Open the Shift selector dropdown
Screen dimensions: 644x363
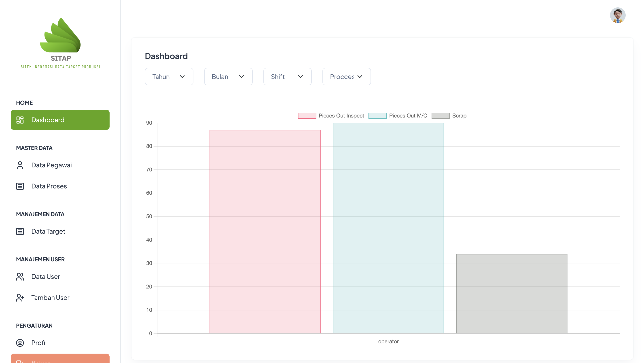click(x=287, y=77)
